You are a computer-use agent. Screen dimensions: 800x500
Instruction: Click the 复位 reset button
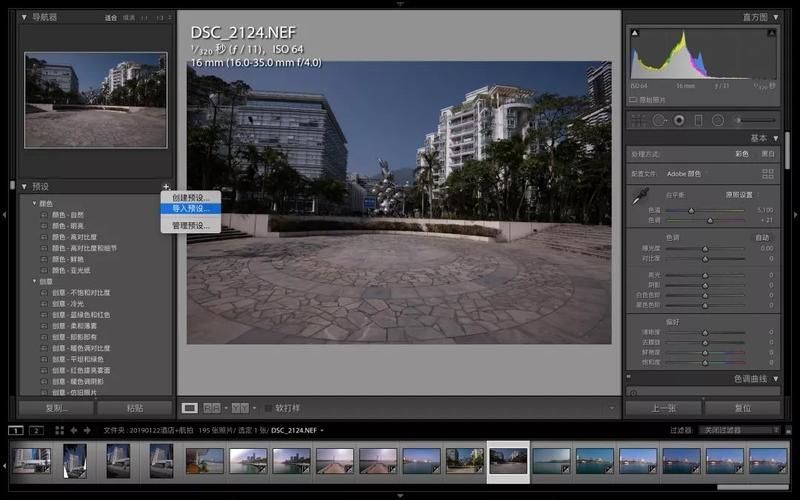743,408
